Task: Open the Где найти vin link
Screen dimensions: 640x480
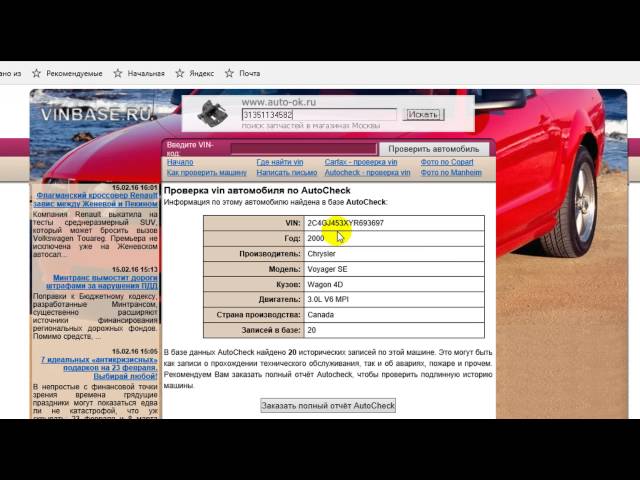Action: (280, 162)
